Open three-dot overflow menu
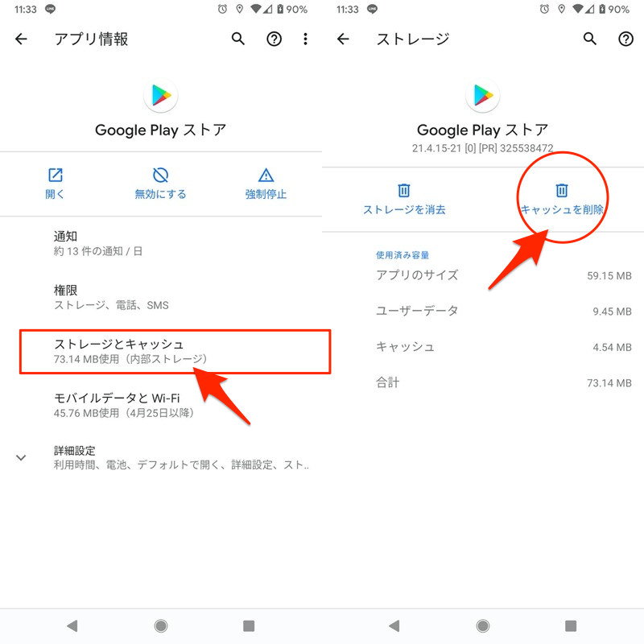Screen dimensions: 644x644 [305, 39]
